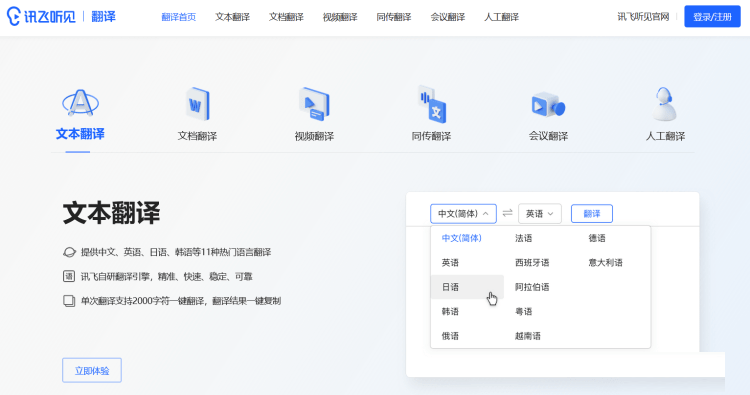Visit the 讯飞听见官网 link
Viewport: 750px width, 395px height.
point(643,17)
